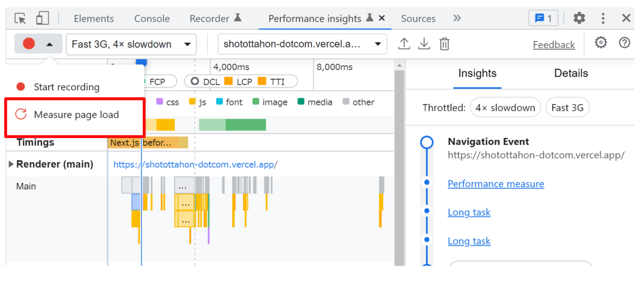Click the orange LCP marker swatch
Image resolution: width=644 pixels, height=282 pixels.
[229, 82]
